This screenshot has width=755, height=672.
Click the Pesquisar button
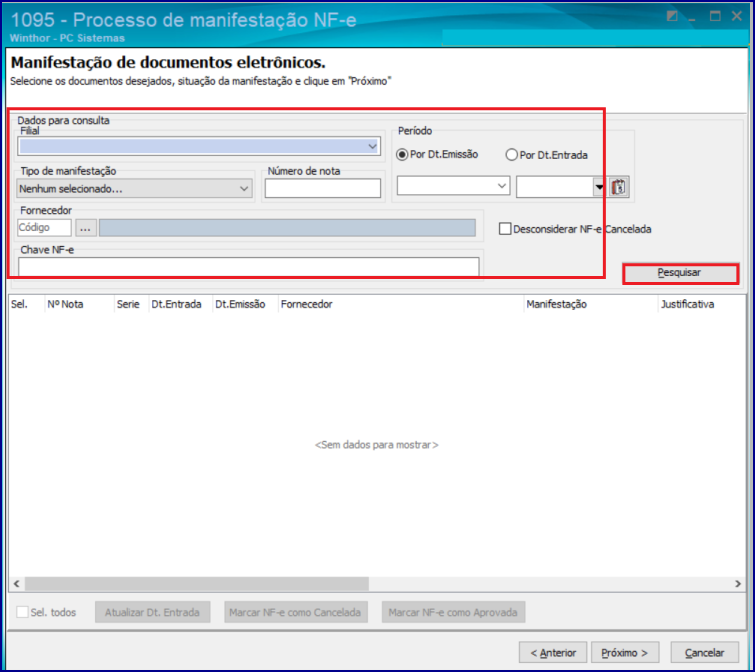click(x=680, y=273)
